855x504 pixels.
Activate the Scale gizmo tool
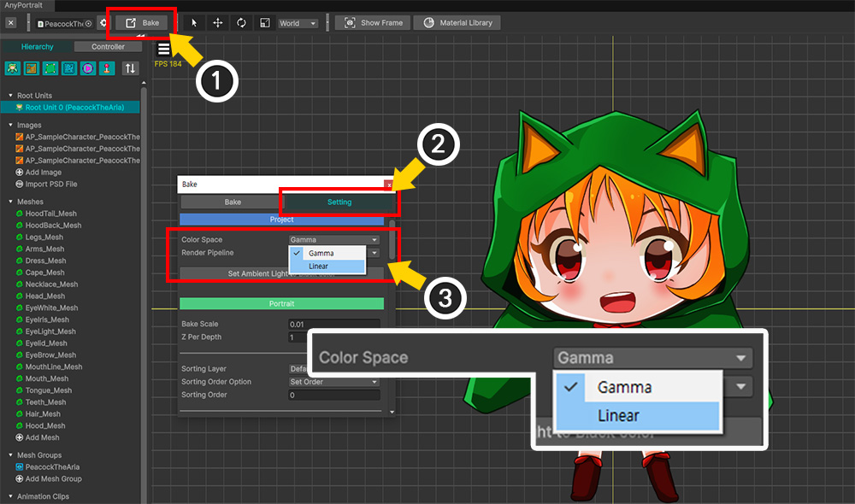point(265,23)
